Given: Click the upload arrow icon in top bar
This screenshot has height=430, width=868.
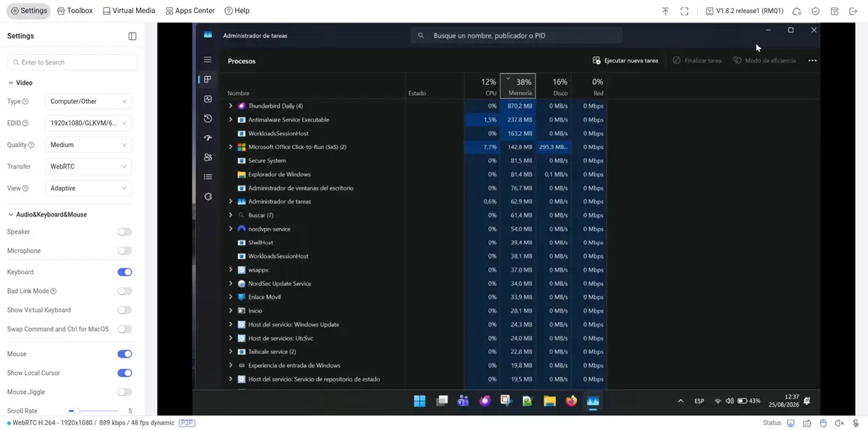Looking at the screenshot, I should coord(665,11).
